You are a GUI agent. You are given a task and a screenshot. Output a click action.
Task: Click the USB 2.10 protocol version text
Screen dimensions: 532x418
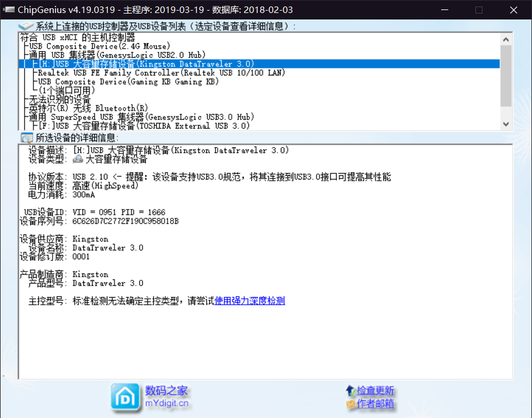pos(90,177)
